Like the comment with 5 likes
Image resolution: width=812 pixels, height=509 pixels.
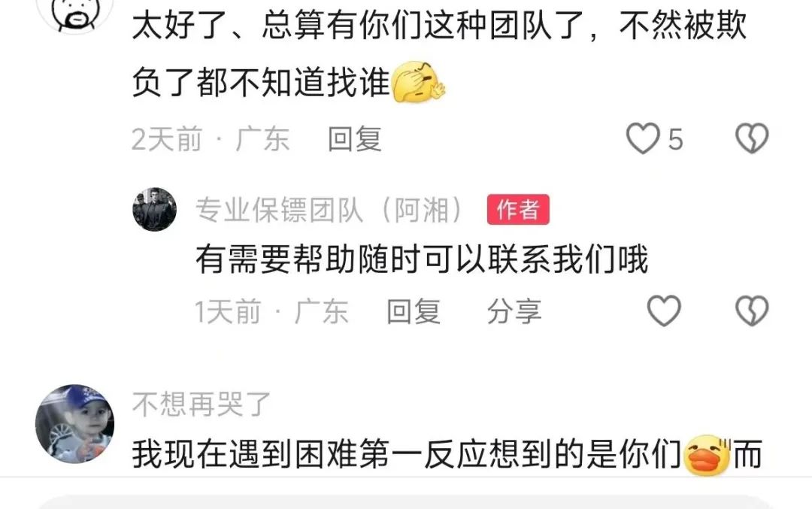pyautogui.click(x=643, y=139)
